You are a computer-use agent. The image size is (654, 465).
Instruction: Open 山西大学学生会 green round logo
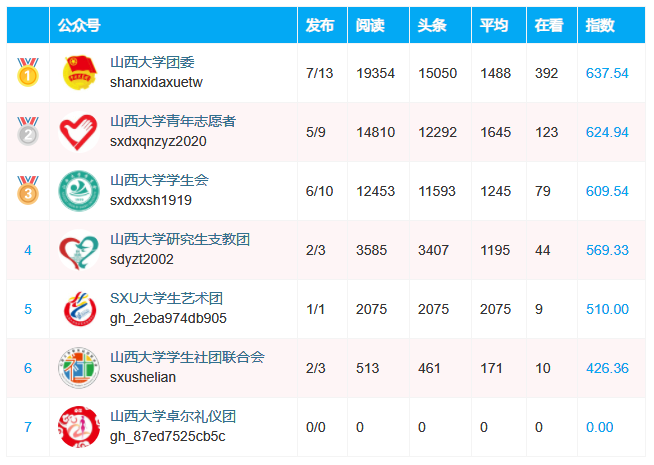coord(79,191)
